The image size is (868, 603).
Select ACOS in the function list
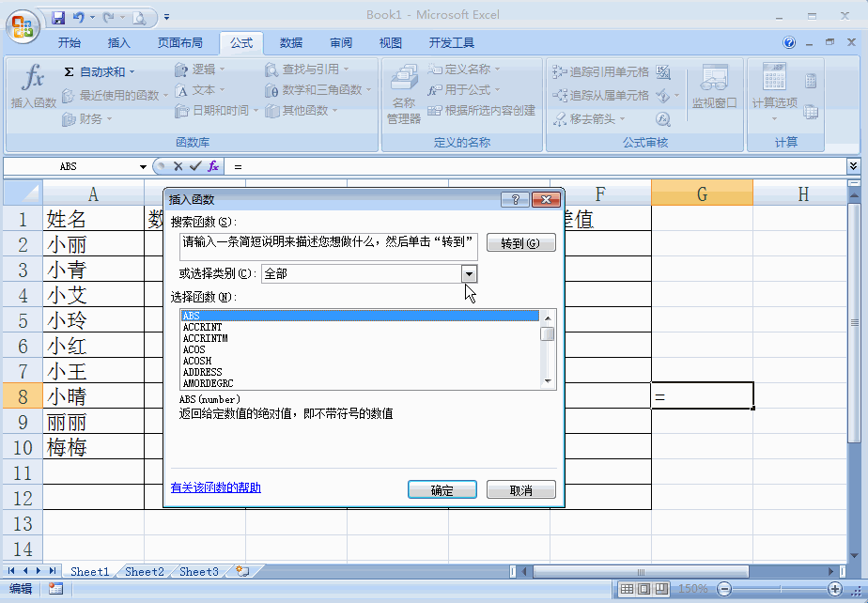(x=361, y=349)
